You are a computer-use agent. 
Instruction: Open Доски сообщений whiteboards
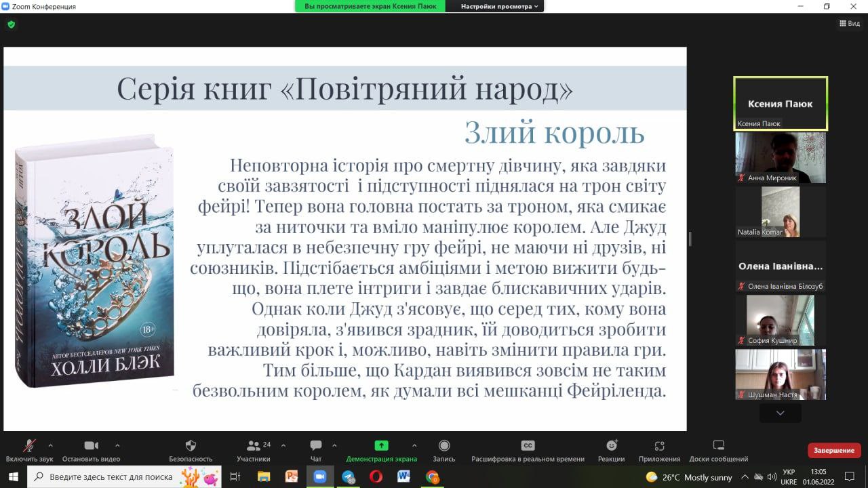[719, 450]
